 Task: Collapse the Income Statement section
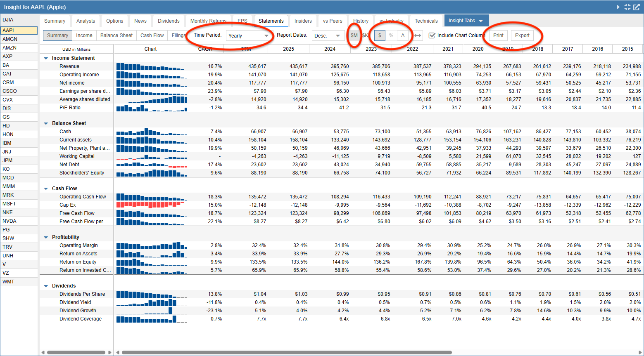(46, 59)
